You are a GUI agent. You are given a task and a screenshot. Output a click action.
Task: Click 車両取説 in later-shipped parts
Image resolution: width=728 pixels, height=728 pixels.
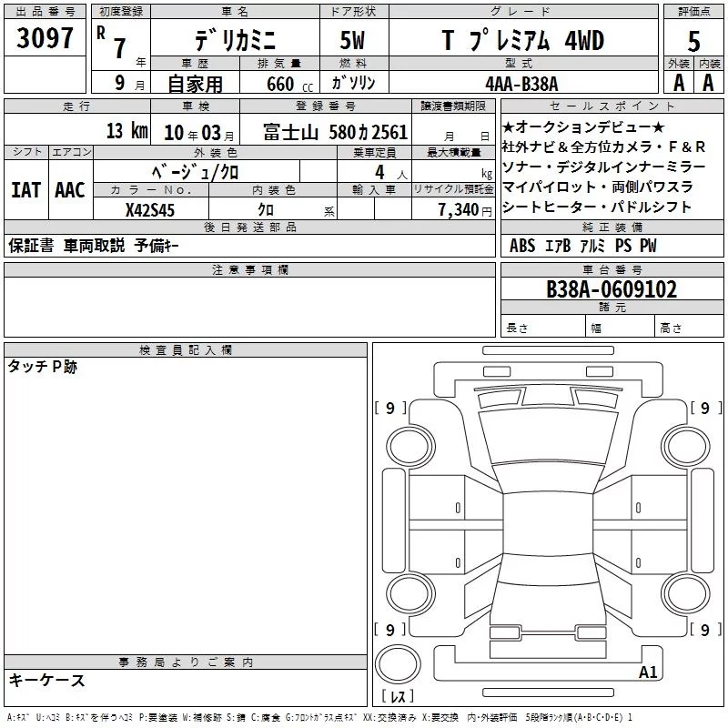[94, 246]
